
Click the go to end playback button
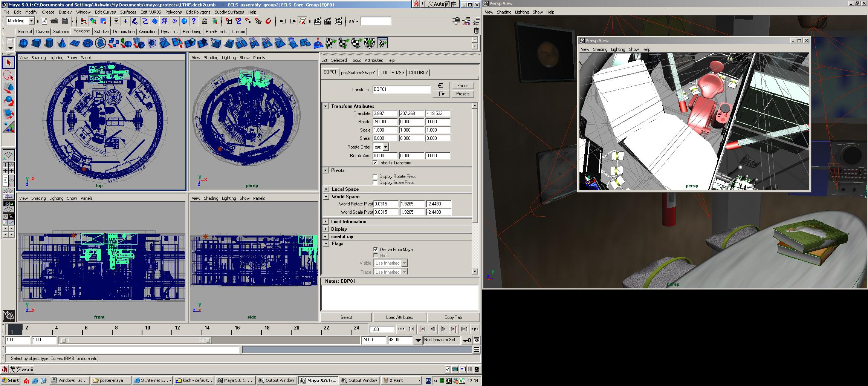click(x=475, y=329)
